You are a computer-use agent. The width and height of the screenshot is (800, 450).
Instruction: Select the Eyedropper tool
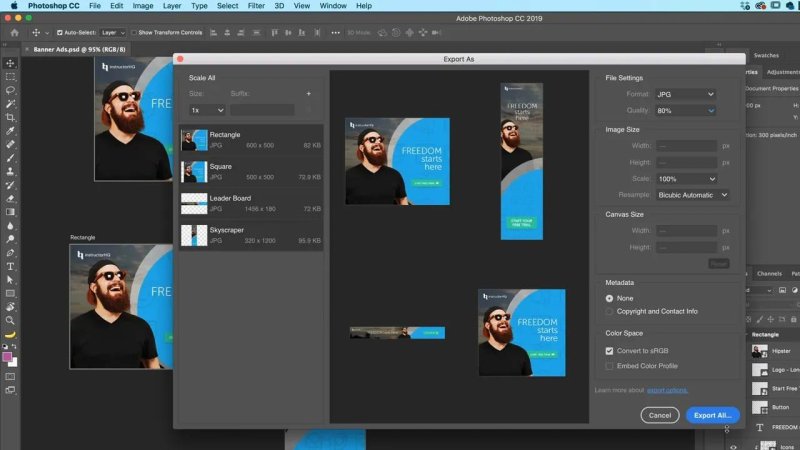pyautogui.click(x=10, y=131)
